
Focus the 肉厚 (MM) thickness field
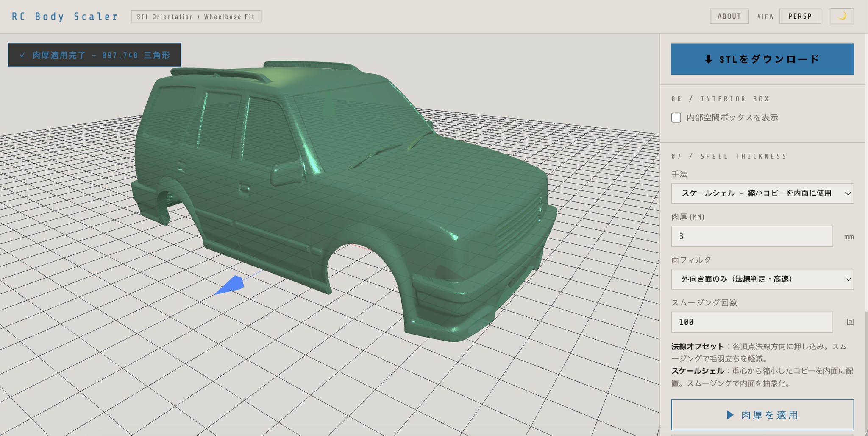pos(752,236)
